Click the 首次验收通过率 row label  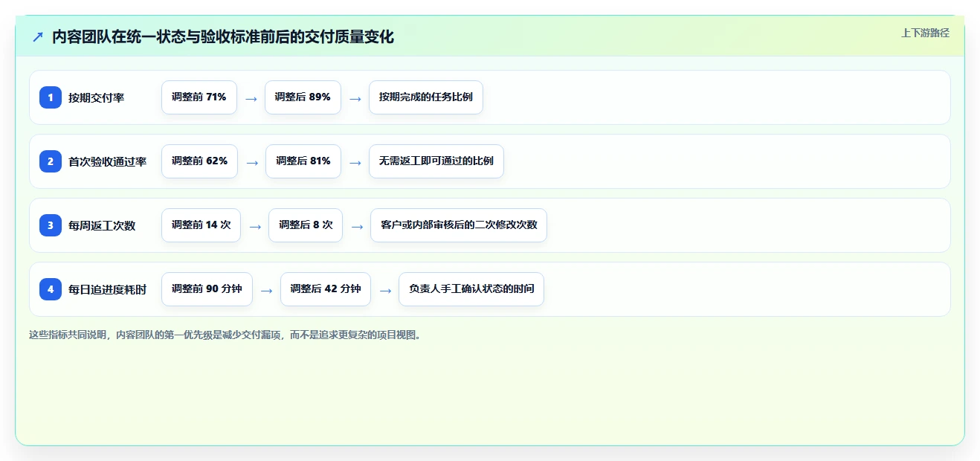click(107, 162)
